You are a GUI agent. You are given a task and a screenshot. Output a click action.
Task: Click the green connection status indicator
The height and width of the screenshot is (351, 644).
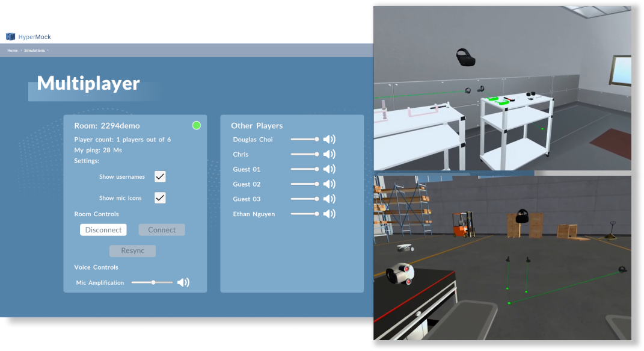196,125
